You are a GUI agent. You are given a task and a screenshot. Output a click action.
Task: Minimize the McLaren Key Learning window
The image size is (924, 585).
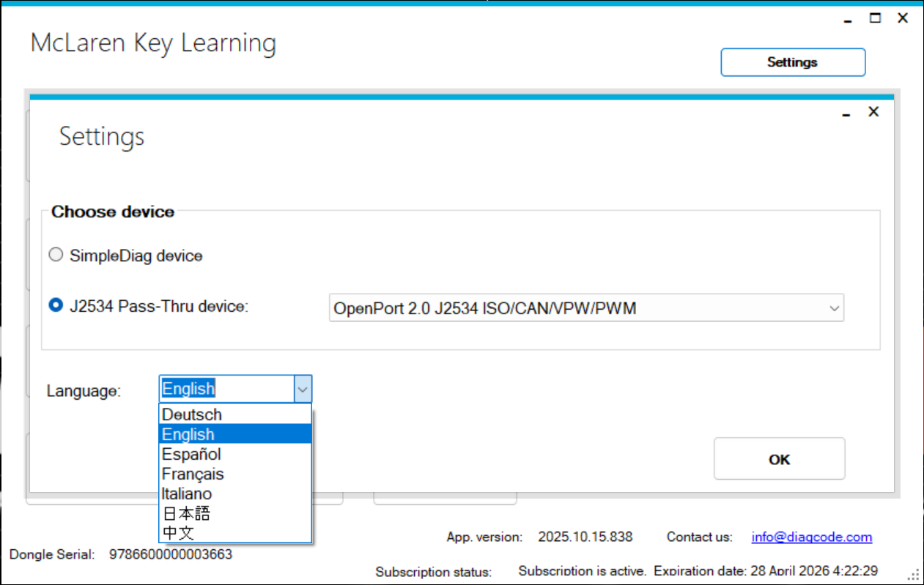point(848,20)
